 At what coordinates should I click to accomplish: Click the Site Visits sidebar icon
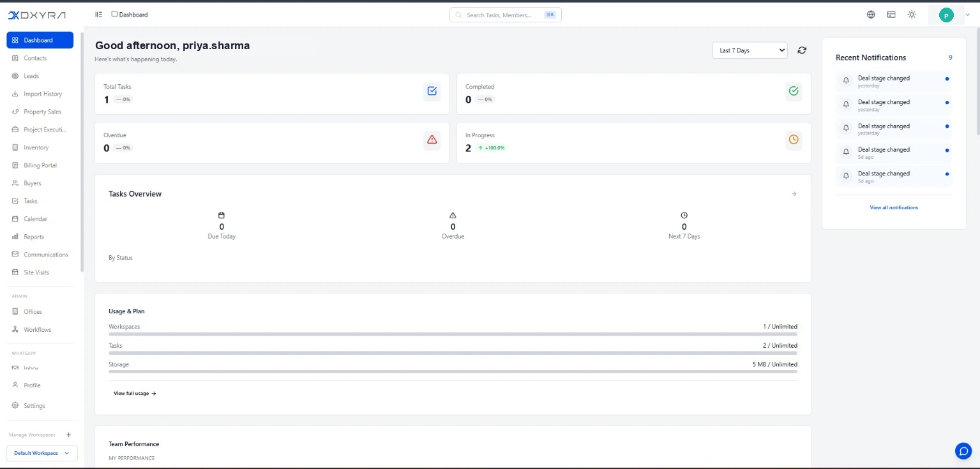click(x=16, y=272)
